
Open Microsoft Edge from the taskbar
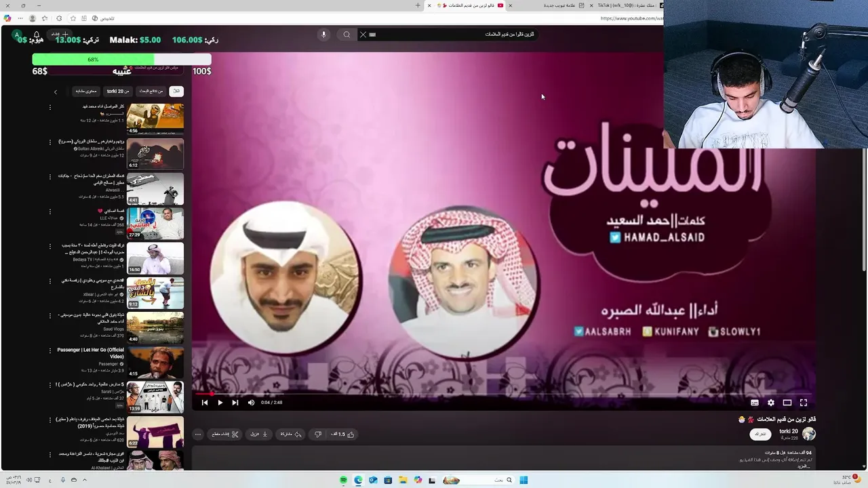[358, 480]
